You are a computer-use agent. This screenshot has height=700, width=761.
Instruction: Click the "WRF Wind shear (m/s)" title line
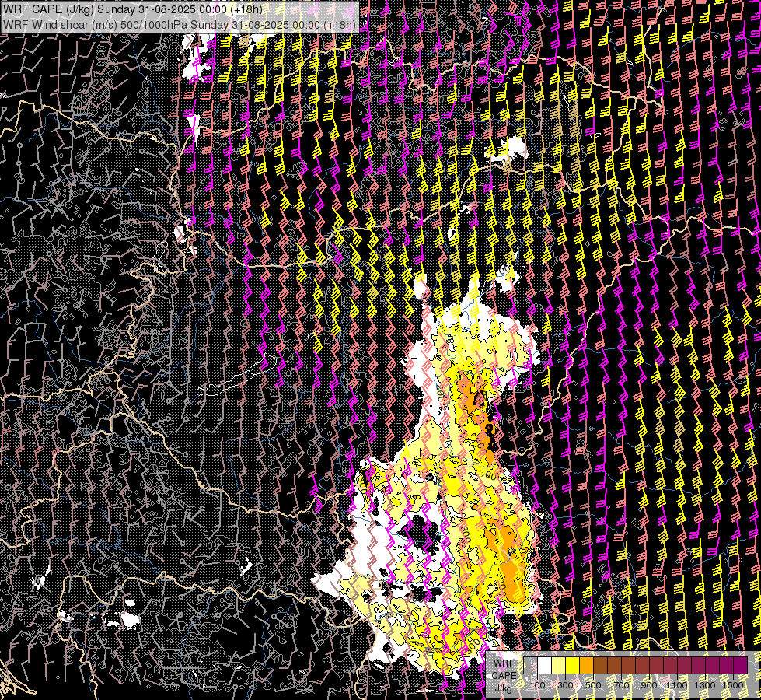click(179, 24)
